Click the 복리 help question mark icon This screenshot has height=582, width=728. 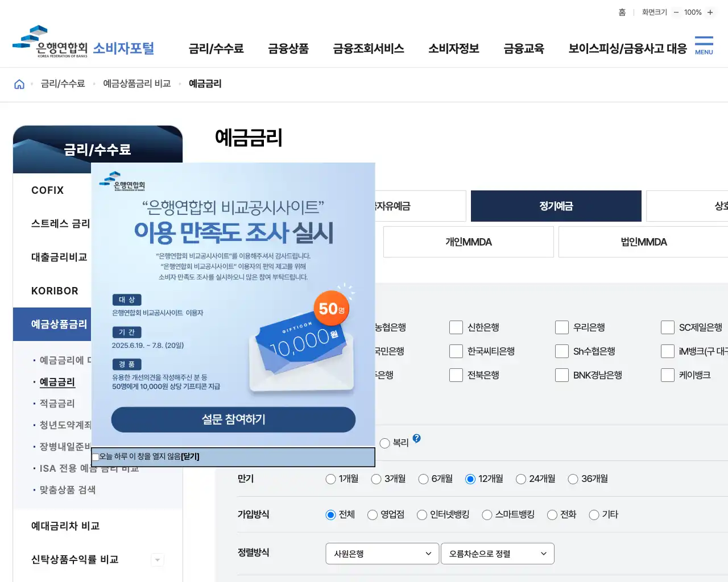click(416, 438)
